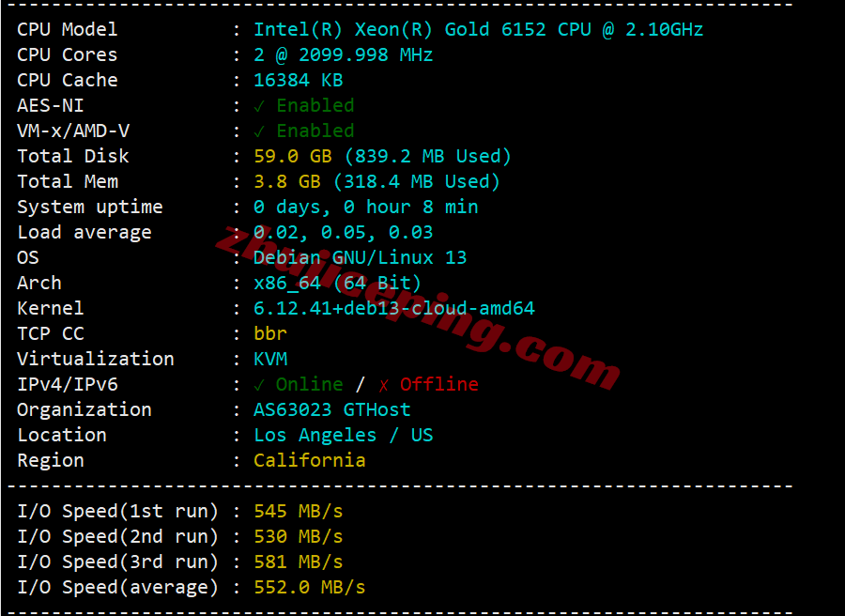Click the AS63023 GTHost organization text

pyautogui.click(x=332, y=410)
